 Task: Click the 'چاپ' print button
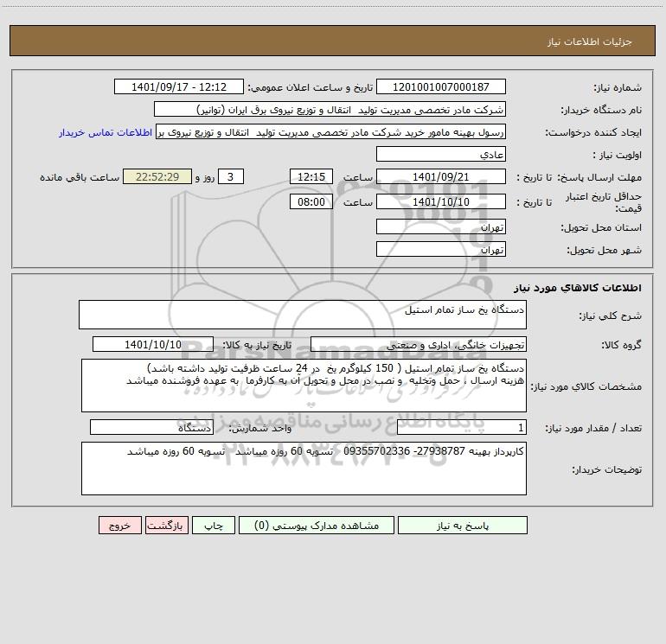tap(214, 525)
